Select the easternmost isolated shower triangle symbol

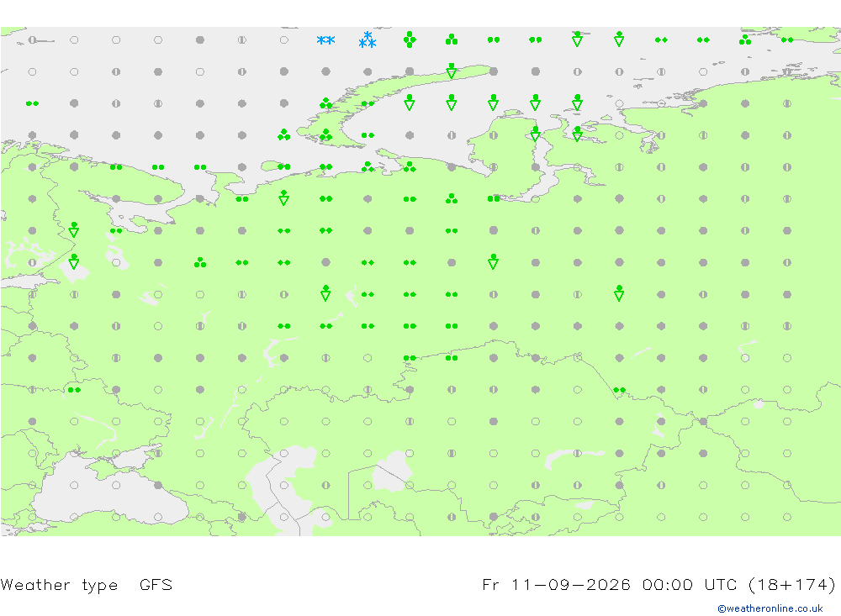point(619,293)
